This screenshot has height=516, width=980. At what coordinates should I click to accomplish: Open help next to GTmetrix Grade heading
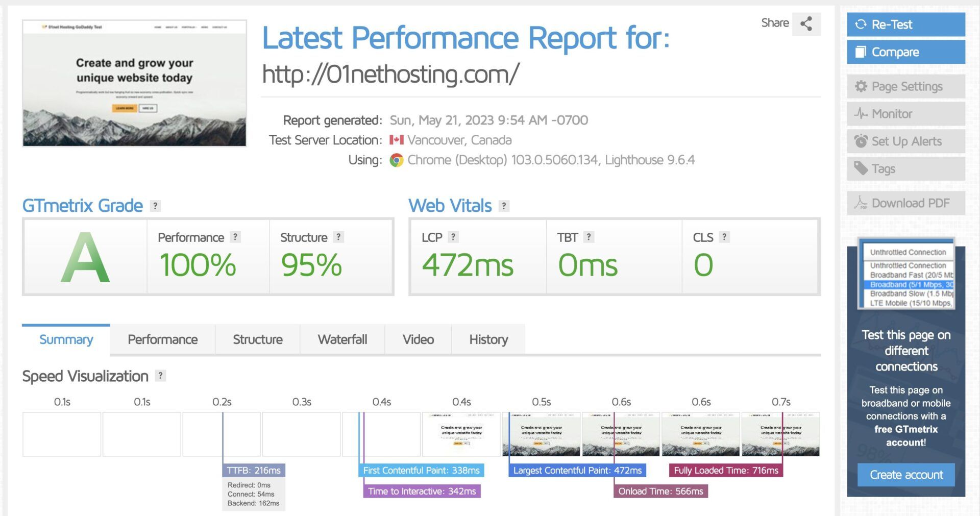click(155, 206)
